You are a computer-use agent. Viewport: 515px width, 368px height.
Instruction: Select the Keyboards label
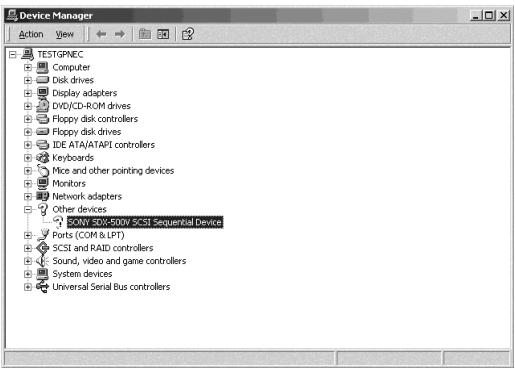point(73,158)
